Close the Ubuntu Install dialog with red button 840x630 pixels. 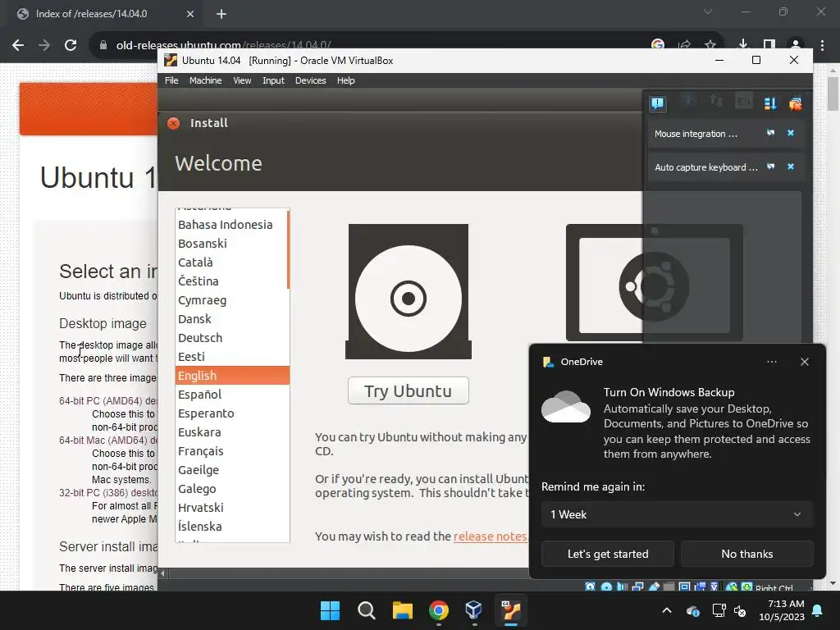[x=174, y=123]
